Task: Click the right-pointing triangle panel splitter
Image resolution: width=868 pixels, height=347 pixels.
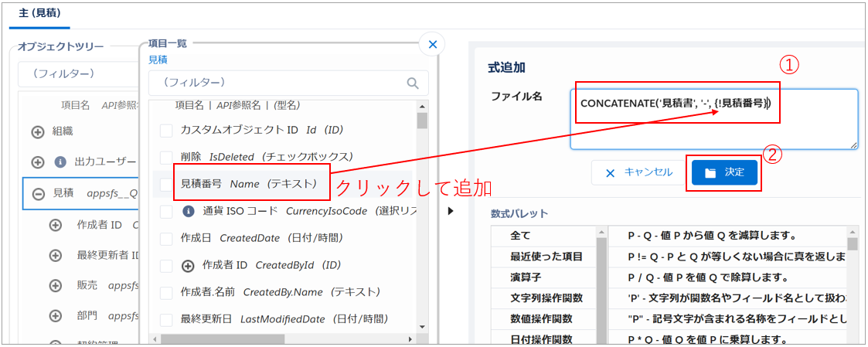Action: (451, 211)
